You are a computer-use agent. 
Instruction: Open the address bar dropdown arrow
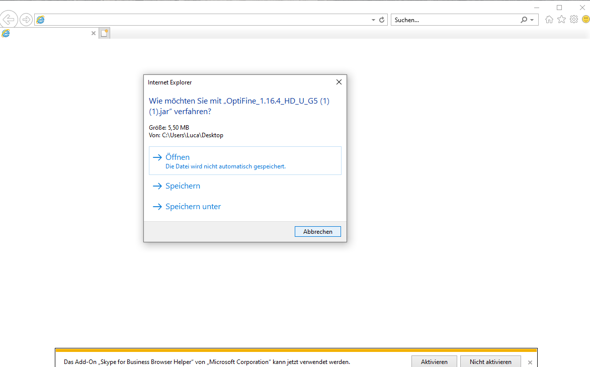point(373,20)
